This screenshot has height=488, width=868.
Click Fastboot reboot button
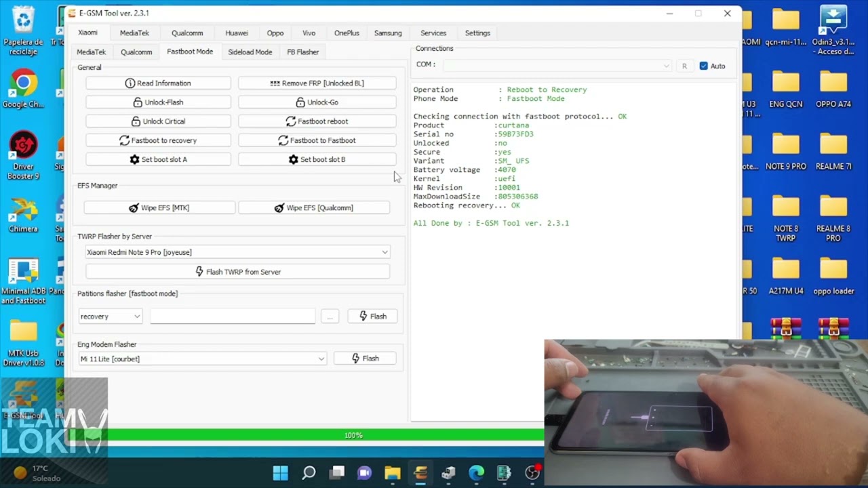click(x=317, y=121)
